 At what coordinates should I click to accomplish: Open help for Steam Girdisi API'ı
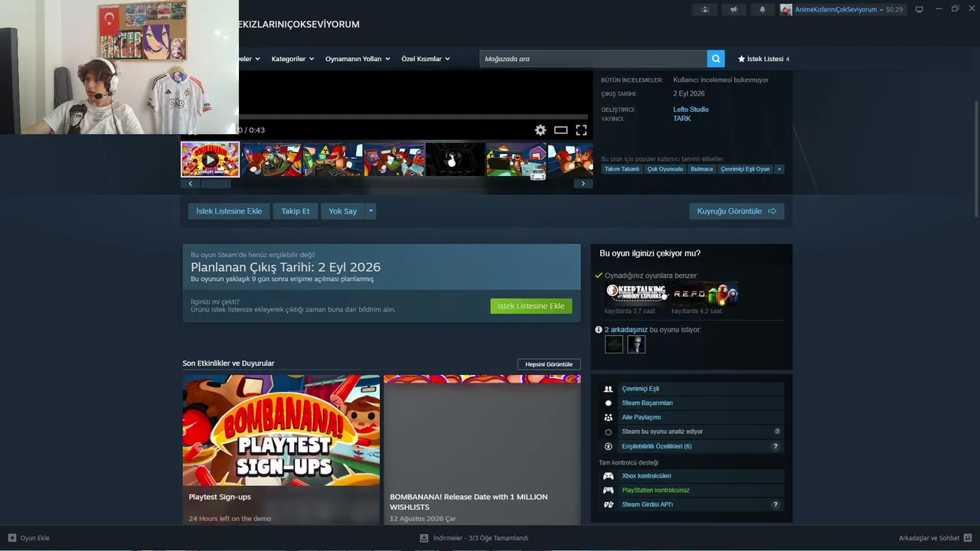coord(776,505)
